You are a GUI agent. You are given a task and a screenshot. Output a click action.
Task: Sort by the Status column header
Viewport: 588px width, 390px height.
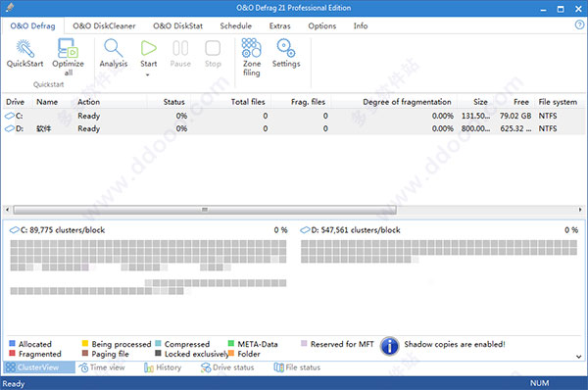174,102
